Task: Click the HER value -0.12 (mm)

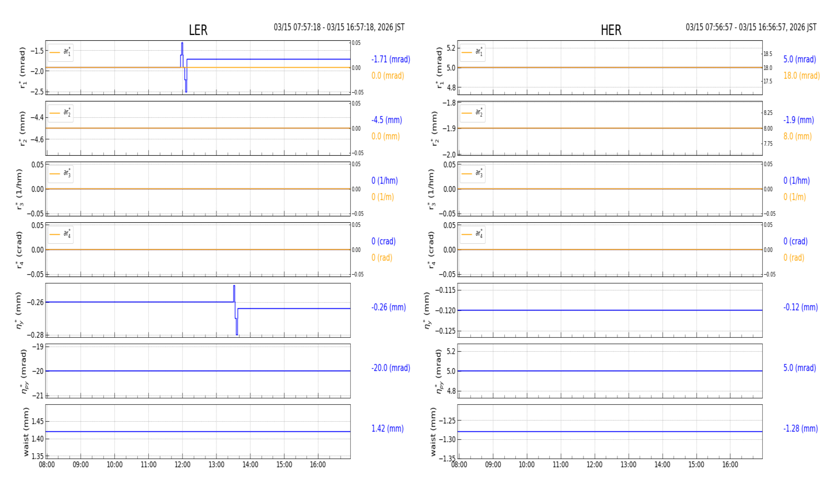Action: click(801, 307)
